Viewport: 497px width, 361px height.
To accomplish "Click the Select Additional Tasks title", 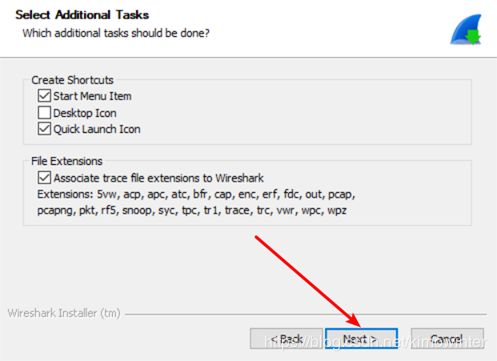I will [x=82, y=15].
